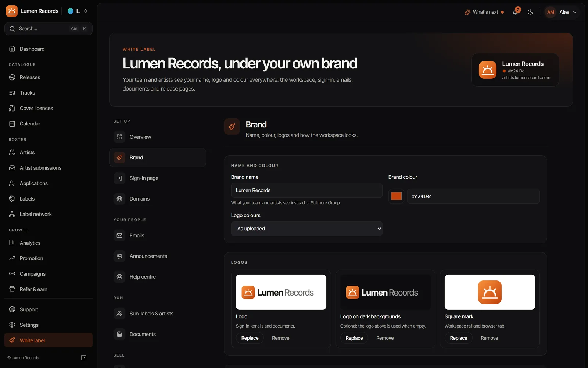Viewport: 588px width, 368px height.
Task: Remove the Logo on dark backgrounds
Action: coord(385,338)
